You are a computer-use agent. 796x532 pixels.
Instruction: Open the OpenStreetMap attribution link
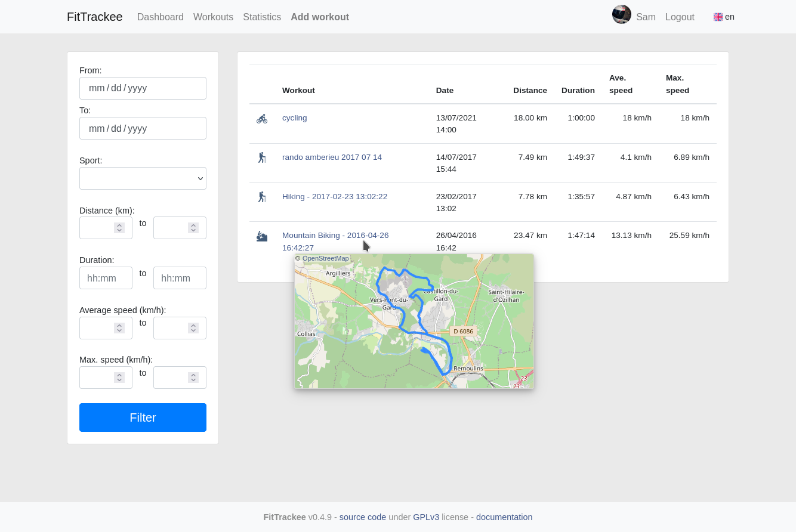tap(325, 259)
